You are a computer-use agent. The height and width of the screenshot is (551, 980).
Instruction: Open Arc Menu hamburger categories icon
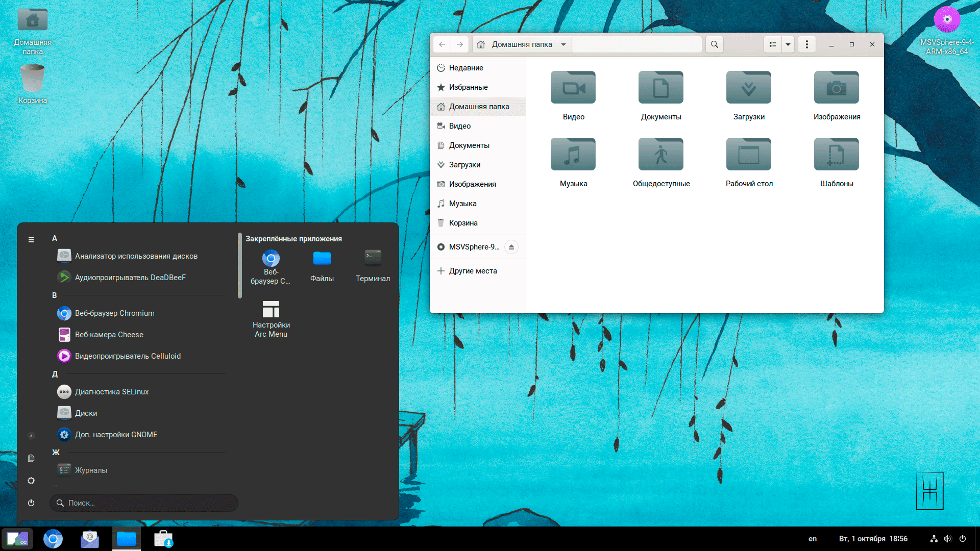tap(31, 240)
